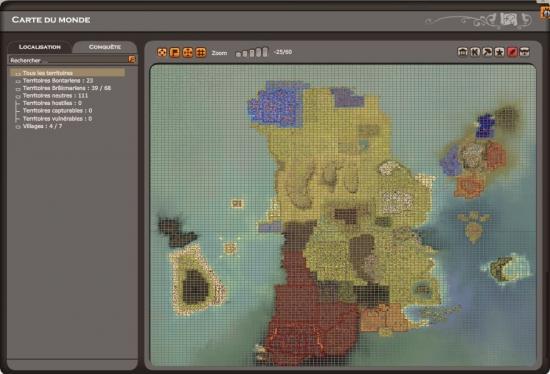The width and height of the screenshot is (550, 374).
Task: Click the orange four-arrows move icon
Action: coord(188,53)
